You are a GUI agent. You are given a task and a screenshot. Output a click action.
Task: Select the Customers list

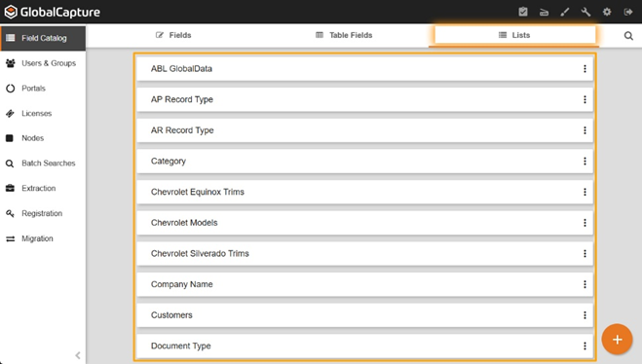pos(364,315)
